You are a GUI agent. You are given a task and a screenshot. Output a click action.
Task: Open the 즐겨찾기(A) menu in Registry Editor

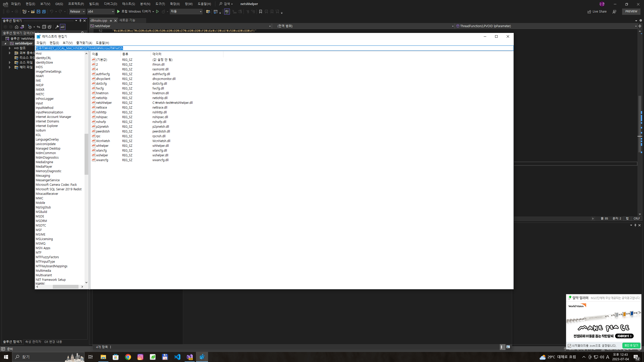click(x=84, y=43)
